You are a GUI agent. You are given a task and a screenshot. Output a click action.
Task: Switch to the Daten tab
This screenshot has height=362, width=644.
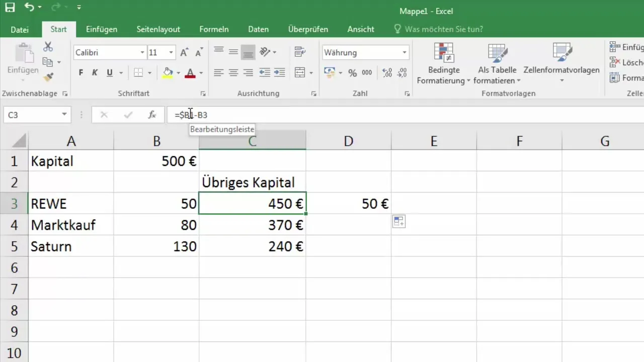tap(259, 29)
